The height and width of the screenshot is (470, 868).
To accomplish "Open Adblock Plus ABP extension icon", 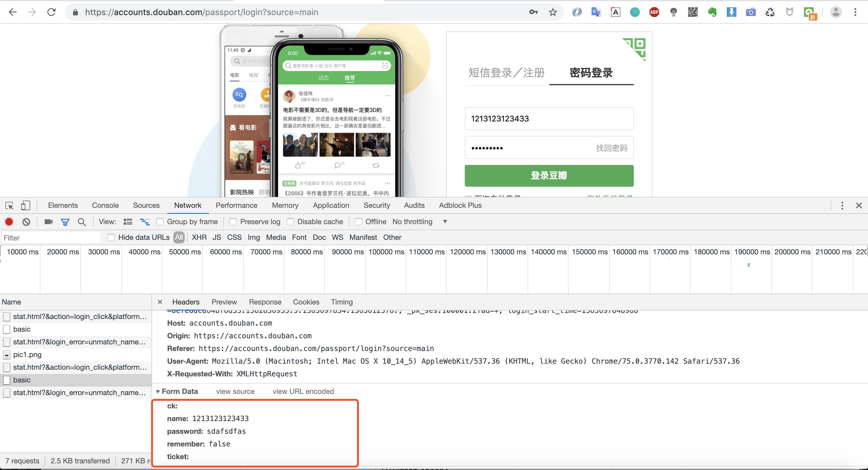I will click(x=654, y=12).
